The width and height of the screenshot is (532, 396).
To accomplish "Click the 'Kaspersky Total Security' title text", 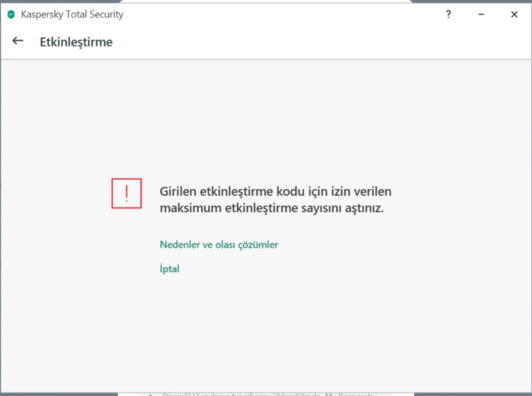I will click(x=72, y=15).
